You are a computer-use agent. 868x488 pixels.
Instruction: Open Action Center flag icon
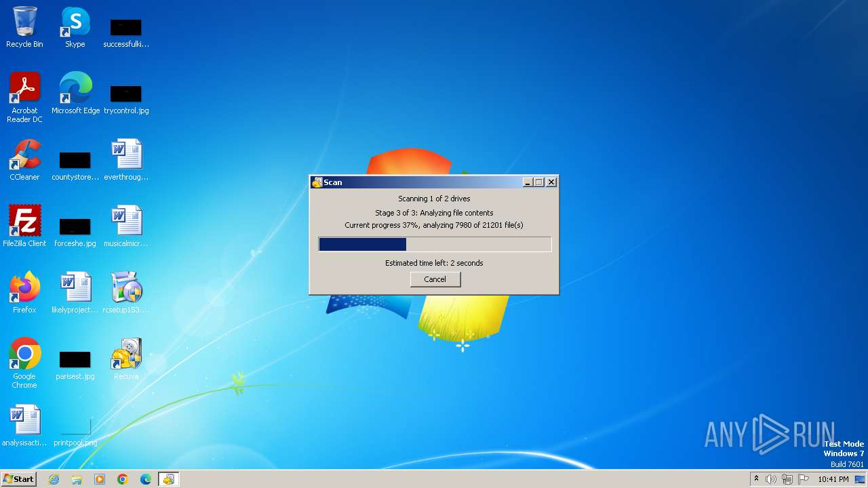(x=804, y=479)
